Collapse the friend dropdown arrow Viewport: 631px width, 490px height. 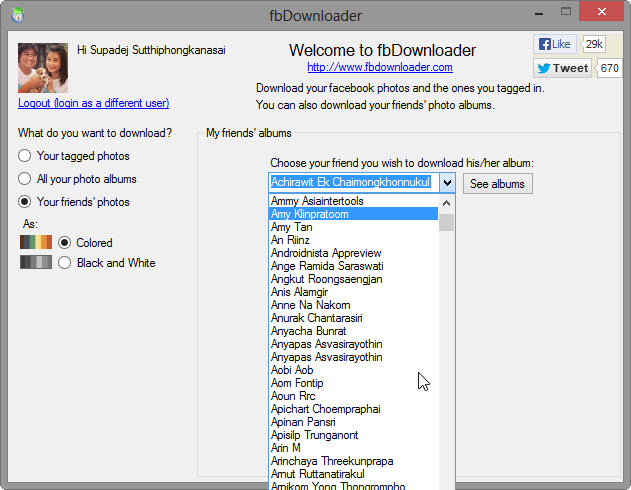click(x=447, y=183)
